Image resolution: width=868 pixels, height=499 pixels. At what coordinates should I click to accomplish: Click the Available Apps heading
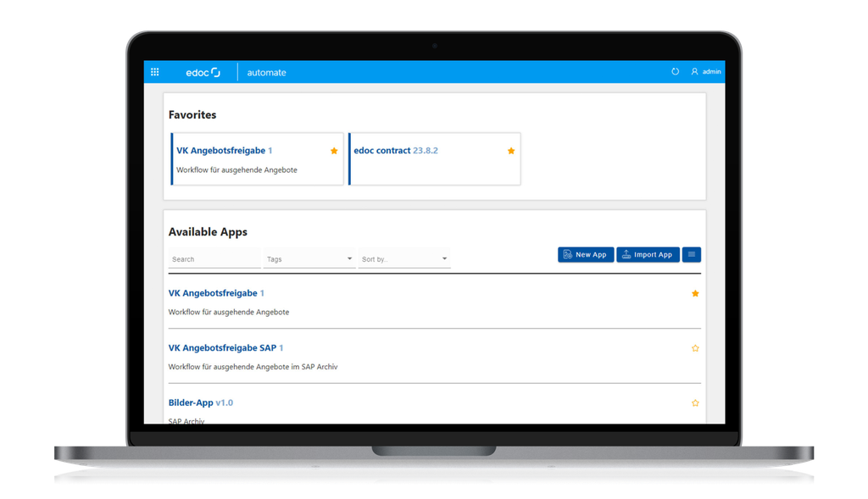[x=208, y=232]
